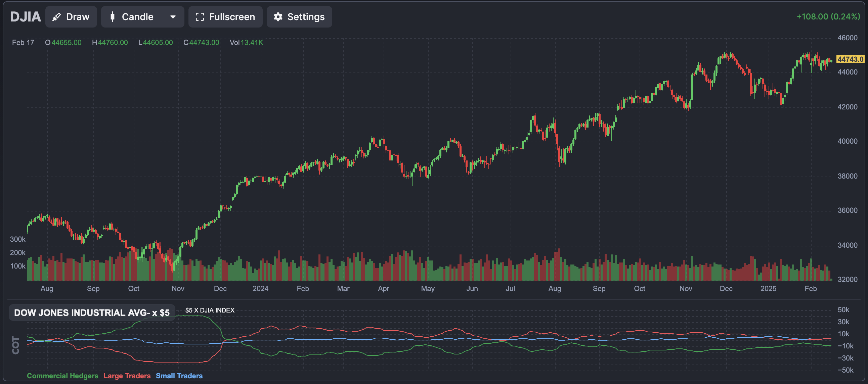Click the Fullscreen brackets icon

(200, 17)
